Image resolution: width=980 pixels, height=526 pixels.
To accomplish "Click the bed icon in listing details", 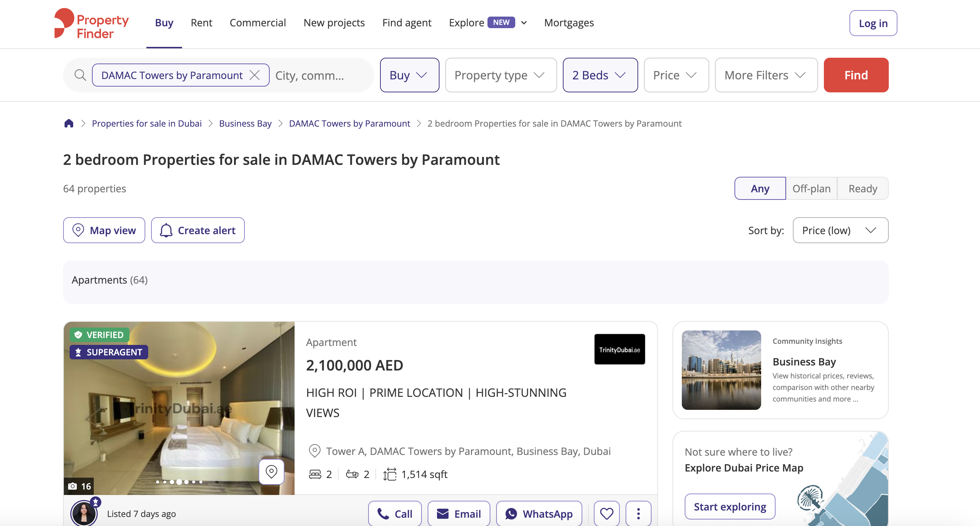I will (315, 474).
